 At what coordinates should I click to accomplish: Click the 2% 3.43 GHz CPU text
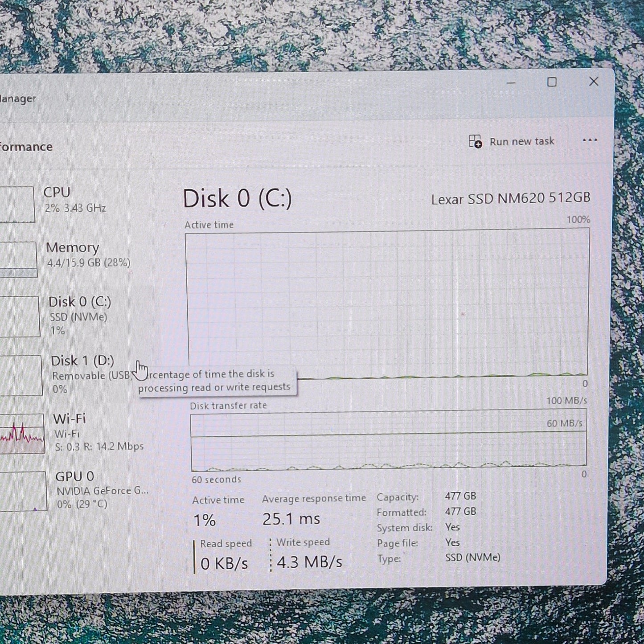point(75,208)
